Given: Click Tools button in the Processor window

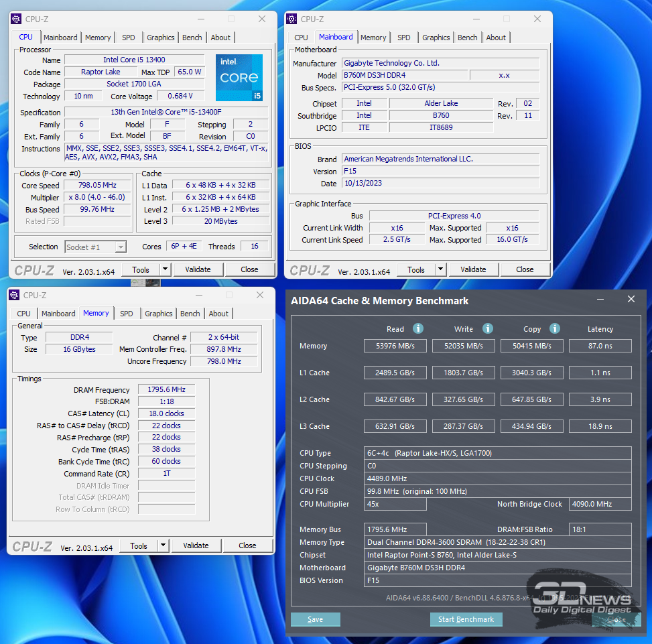Looking at the screenshot, I should click(141, 269).
